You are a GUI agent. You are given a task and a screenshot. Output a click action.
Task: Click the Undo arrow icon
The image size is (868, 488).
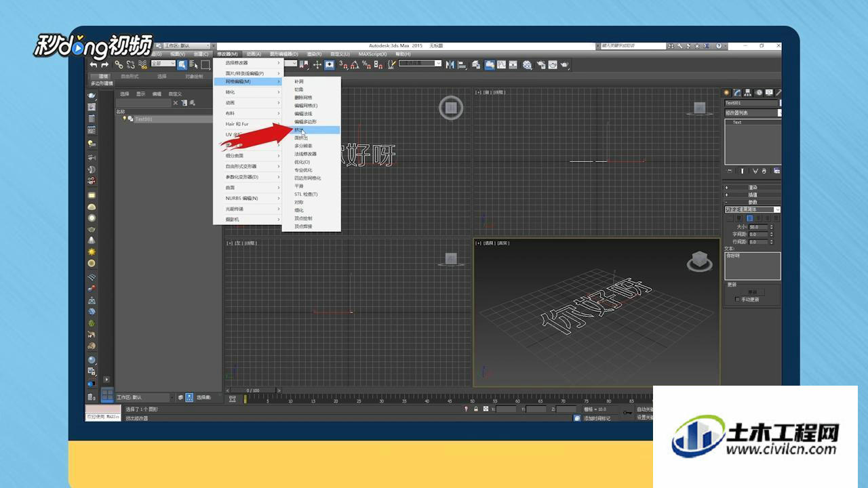point(94,64)
